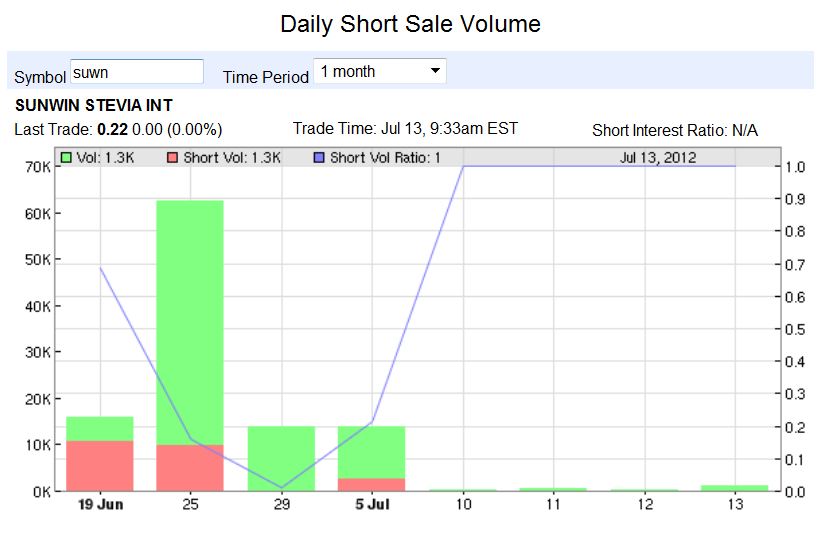Click the small green bar for 13

735,488
